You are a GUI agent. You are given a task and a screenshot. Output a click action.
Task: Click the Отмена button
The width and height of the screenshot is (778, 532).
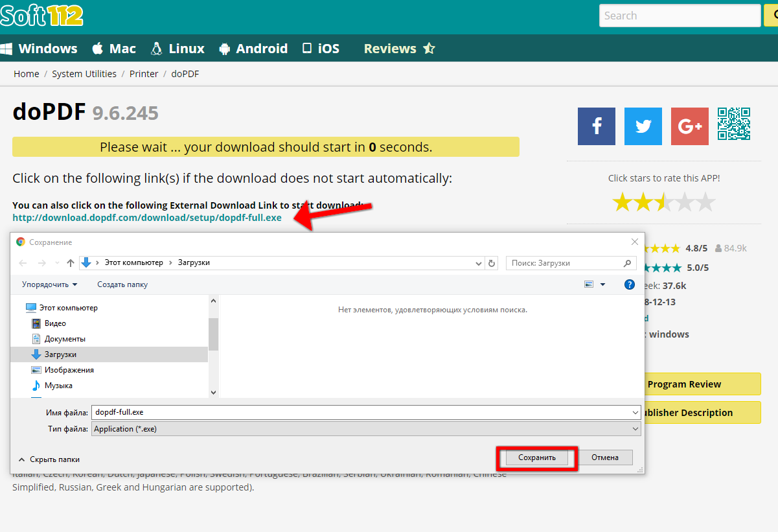[605, 457]
